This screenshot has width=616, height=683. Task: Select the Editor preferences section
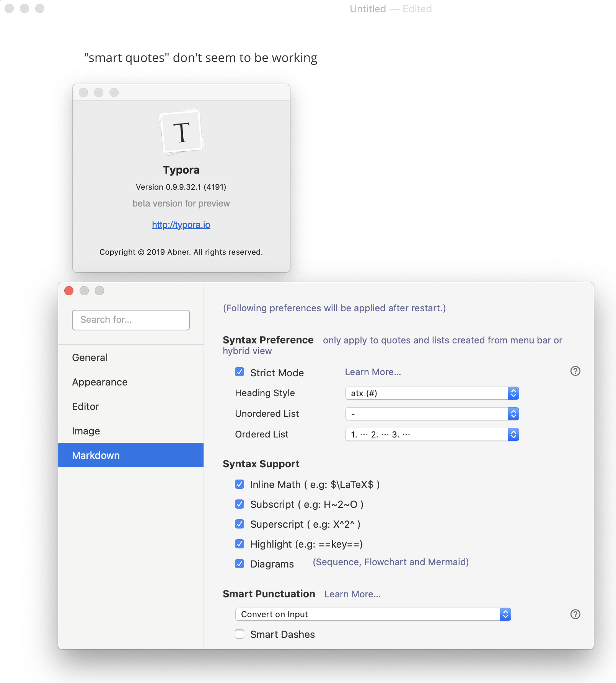tap(85, 406)
